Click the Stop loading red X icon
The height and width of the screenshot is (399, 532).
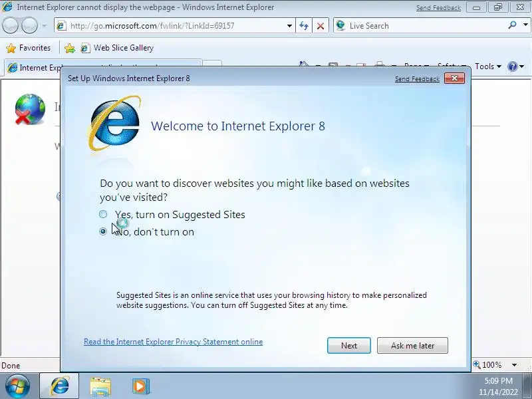coord(321,26)
